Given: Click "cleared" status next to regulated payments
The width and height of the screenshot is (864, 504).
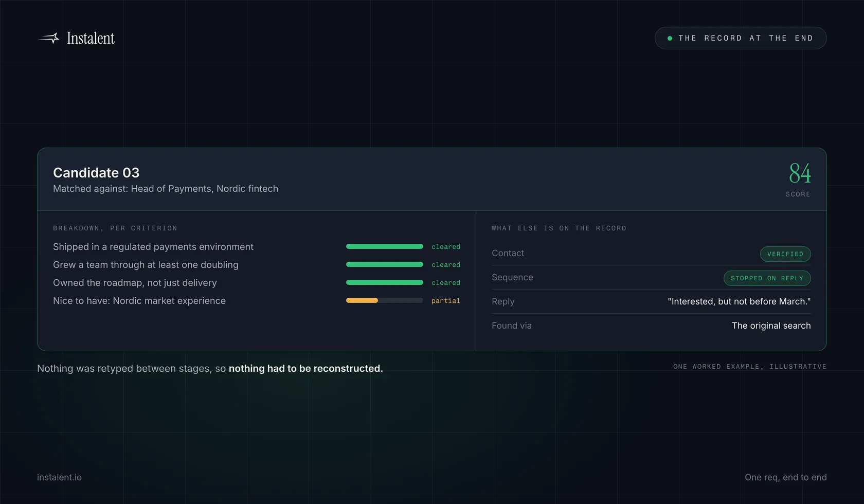Looking at the screenshot, I should coord(446,247).
